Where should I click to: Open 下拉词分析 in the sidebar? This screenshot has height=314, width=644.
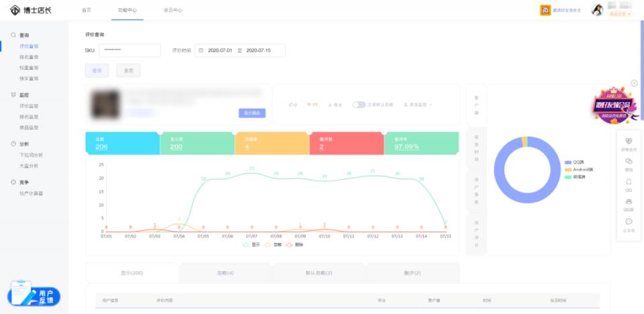[32, 156]
